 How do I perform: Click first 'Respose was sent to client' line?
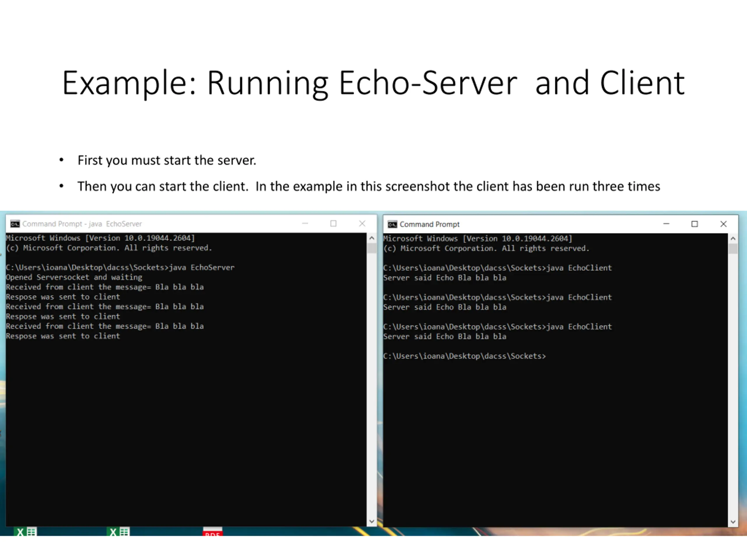63,297
